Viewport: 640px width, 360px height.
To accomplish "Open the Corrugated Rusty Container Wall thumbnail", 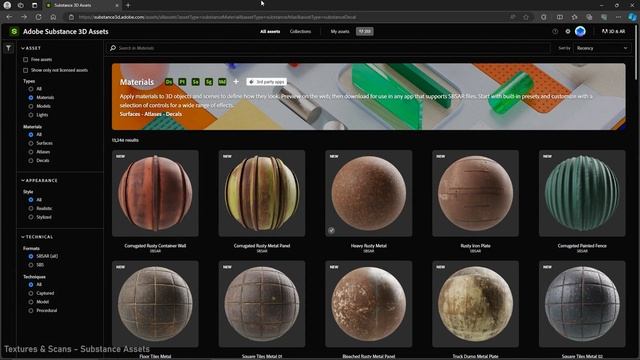I will coord(155,193).
